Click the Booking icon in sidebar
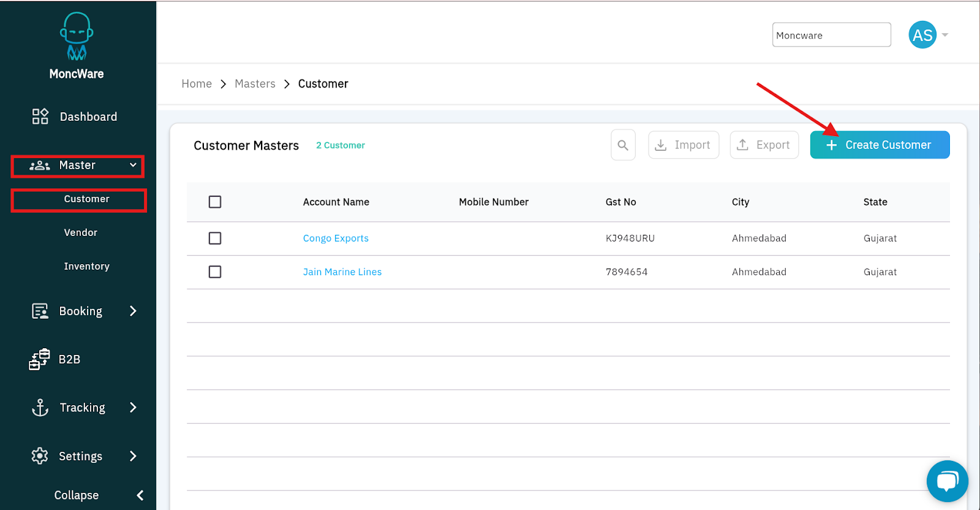This screenshot has height=510, width=980. click(x=40, y=311)
